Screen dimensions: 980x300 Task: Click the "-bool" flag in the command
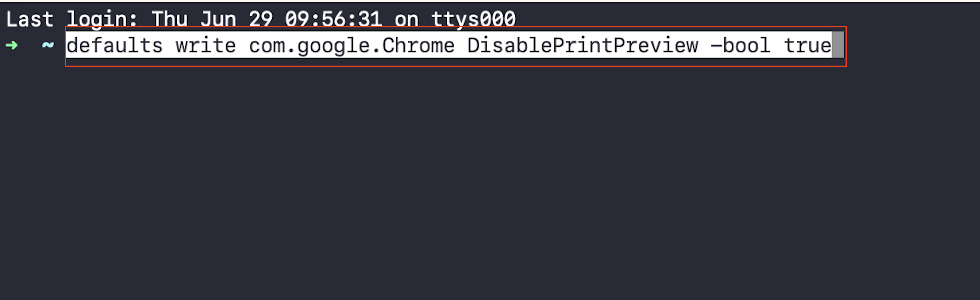tap(740, 46)
